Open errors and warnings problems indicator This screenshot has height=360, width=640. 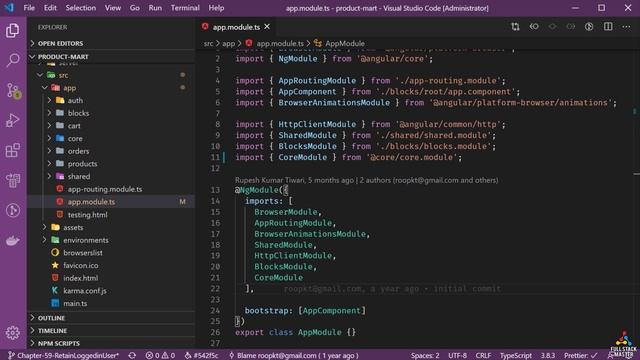pyautogui.click(x=160, y=356)
